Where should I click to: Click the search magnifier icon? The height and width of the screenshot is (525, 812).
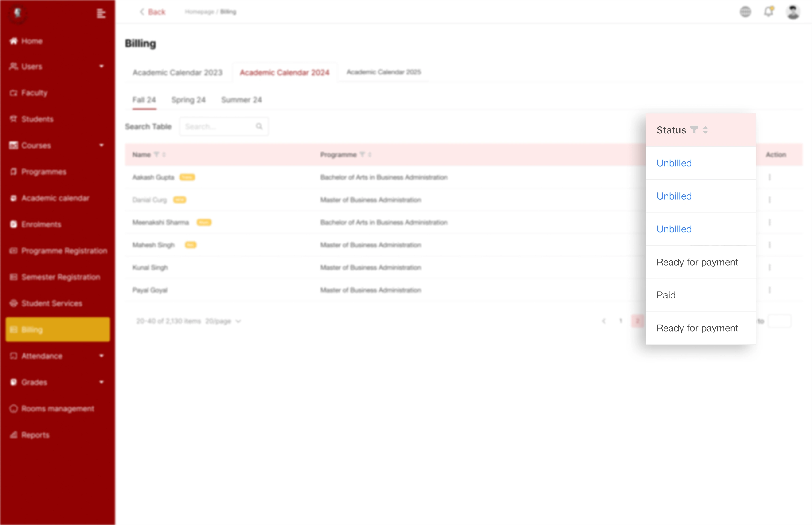259,126
